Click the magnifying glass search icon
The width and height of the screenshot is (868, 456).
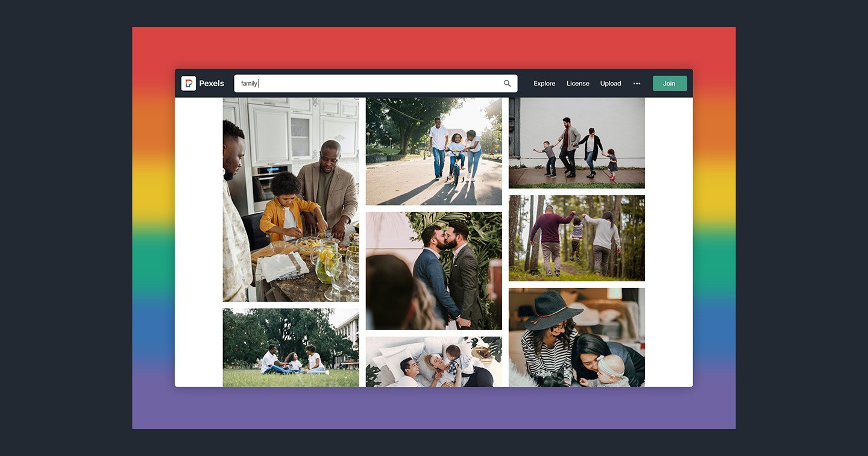(x=507, y=84)
